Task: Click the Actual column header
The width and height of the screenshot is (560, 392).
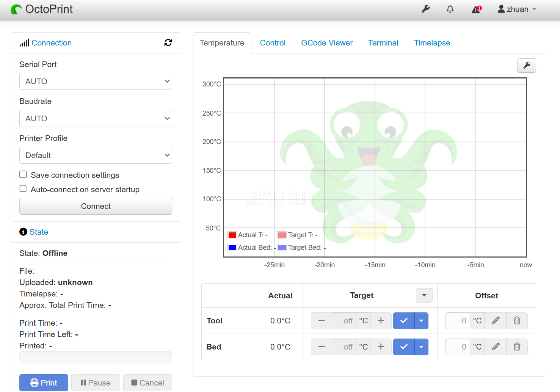Action: tap(280, 296)
